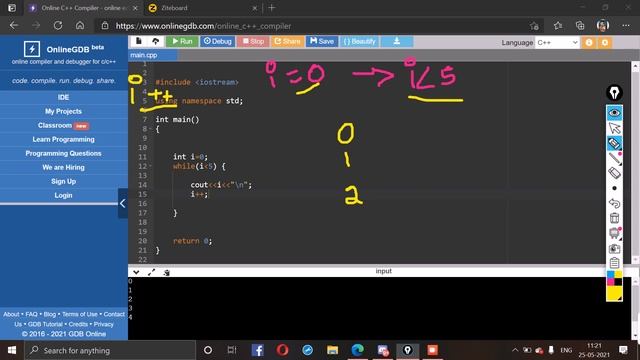The width and height of the screenshot is (640, 360).
Task: Select the eraser tool
Action: [614, 173]
